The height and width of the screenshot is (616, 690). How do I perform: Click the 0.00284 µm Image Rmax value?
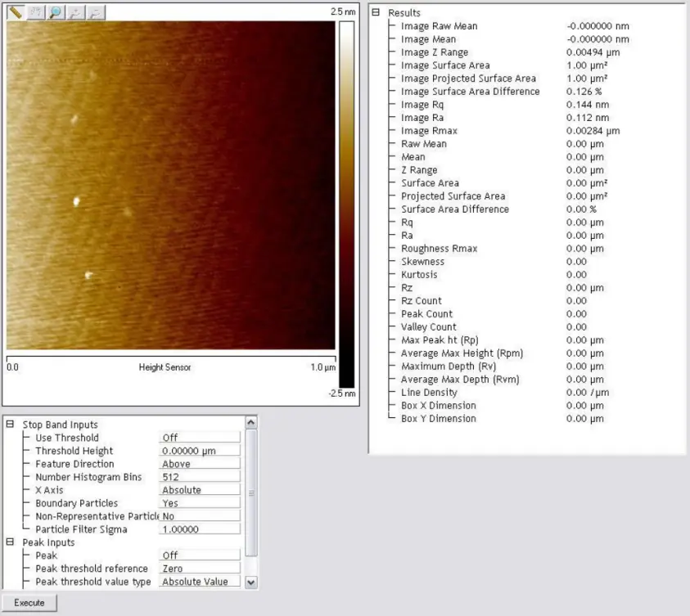(593, 131)
